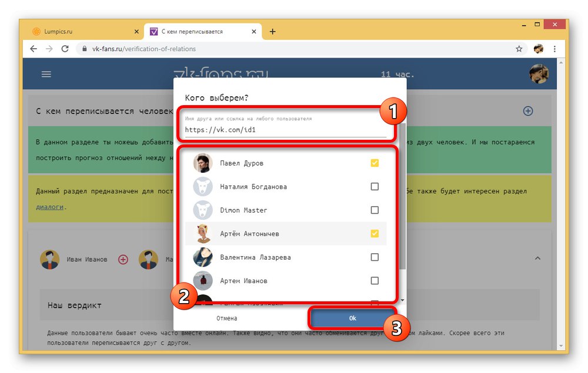Open the Chrome three-dot menu

click(554, 49)
